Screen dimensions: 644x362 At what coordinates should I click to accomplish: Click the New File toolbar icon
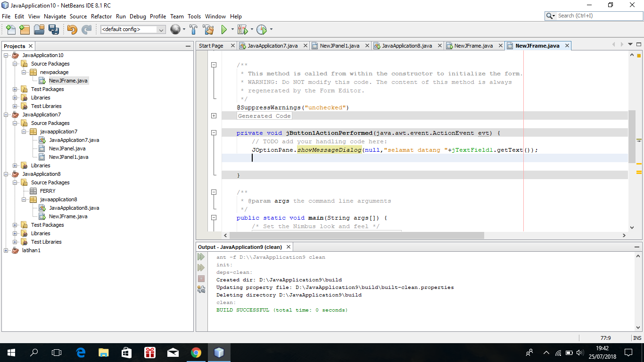(x=10, y=30)
